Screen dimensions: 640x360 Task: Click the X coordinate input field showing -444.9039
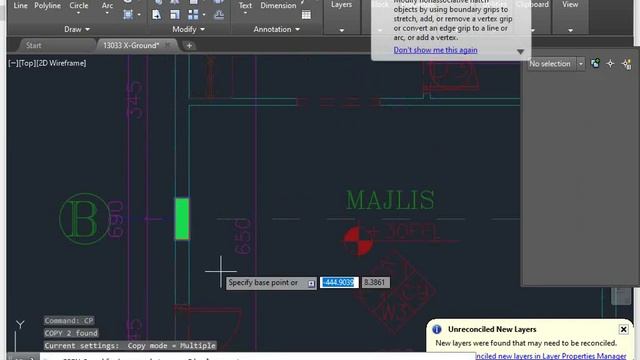[x=339, y=282]
